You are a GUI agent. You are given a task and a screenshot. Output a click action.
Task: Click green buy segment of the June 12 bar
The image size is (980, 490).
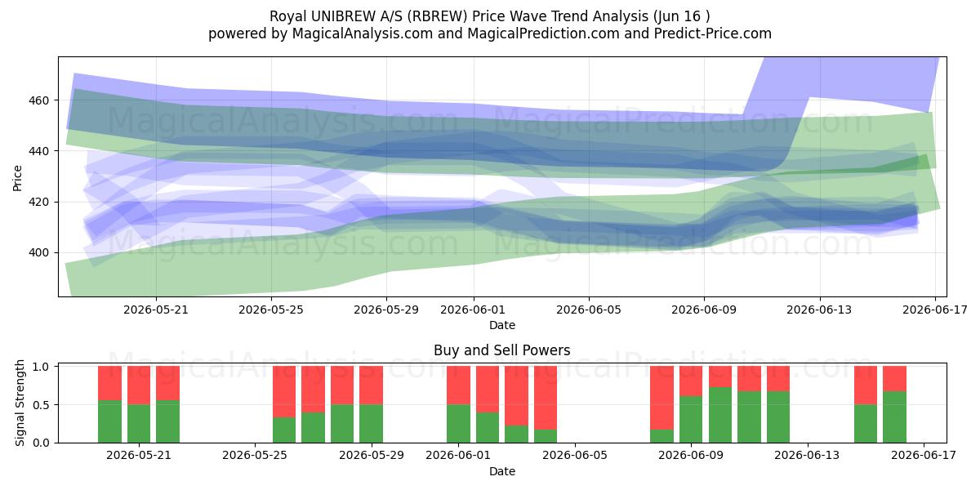point(778,417)
